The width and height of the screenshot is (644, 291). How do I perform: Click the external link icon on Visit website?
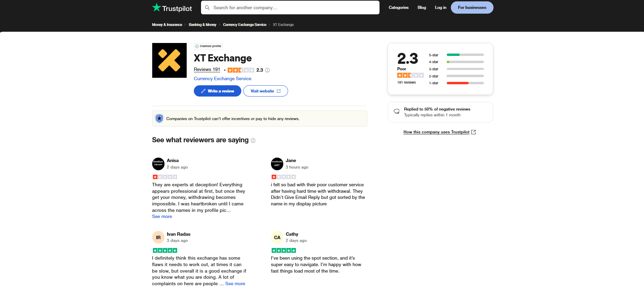pos(279,91)
